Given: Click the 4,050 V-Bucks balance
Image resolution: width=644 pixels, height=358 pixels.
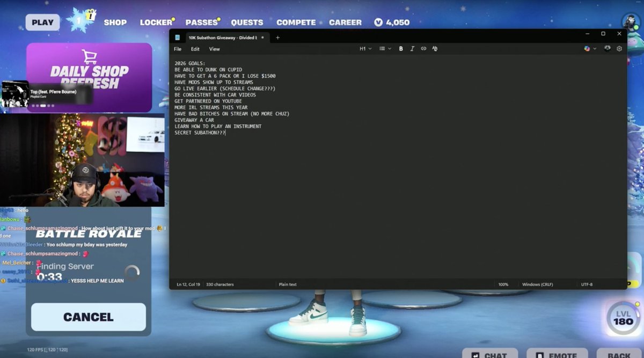Looking at the screenshot, I should (x=392, y=23).
